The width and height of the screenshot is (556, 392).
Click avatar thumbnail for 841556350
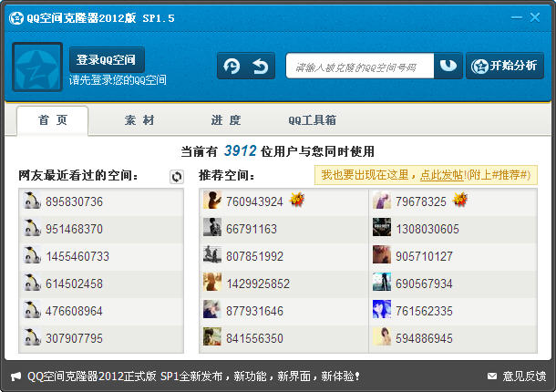point(212,336)
